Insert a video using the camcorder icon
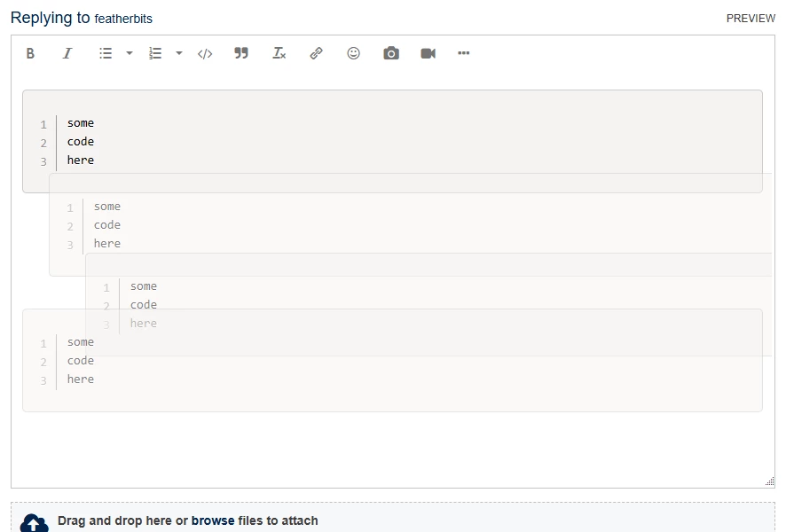 coord(428,53)
